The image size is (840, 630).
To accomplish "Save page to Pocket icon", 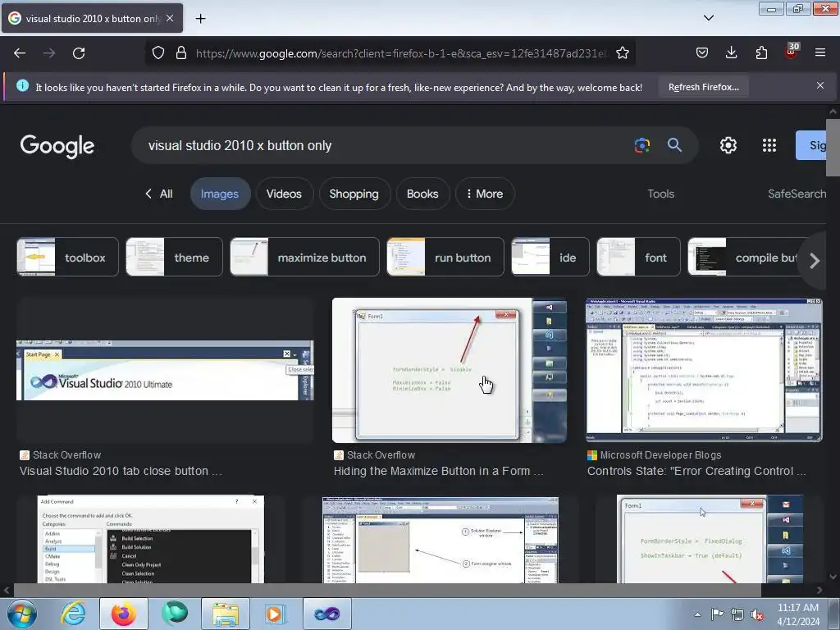I will 702,52.
